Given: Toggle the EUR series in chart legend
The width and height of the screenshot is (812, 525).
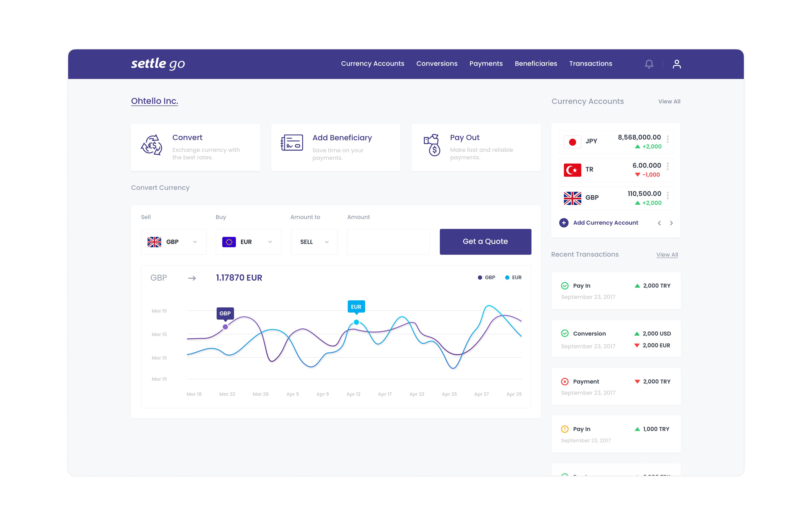Looking at the screenshot, I should (513, 278).
